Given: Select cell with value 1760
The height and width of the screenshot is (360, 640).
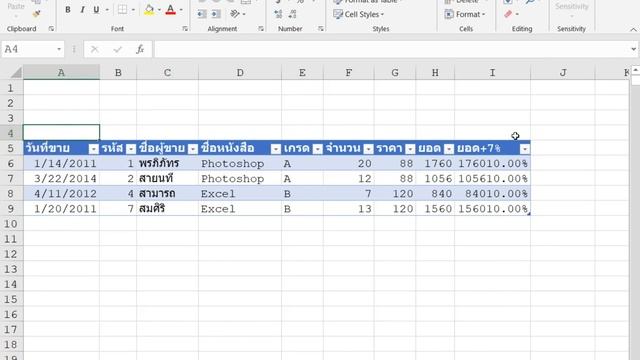Looking at the screenshot, I should click(435, 163).
